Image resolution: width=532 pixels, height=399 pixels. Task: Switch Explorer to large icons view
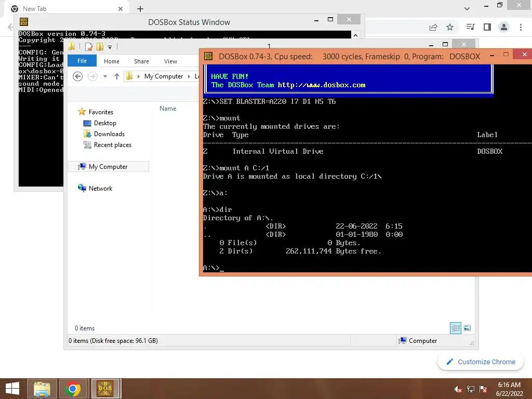[x=467, y=328]
